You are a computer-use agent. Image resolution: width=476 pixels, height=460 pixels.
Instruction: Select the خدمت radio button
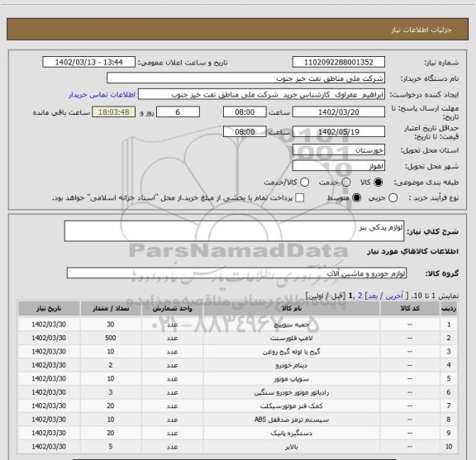[346, 183]
